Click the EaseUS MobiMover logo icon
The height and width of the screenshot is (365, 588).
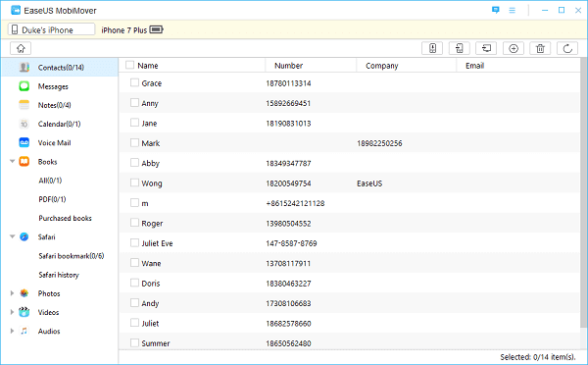coord(16,10)
